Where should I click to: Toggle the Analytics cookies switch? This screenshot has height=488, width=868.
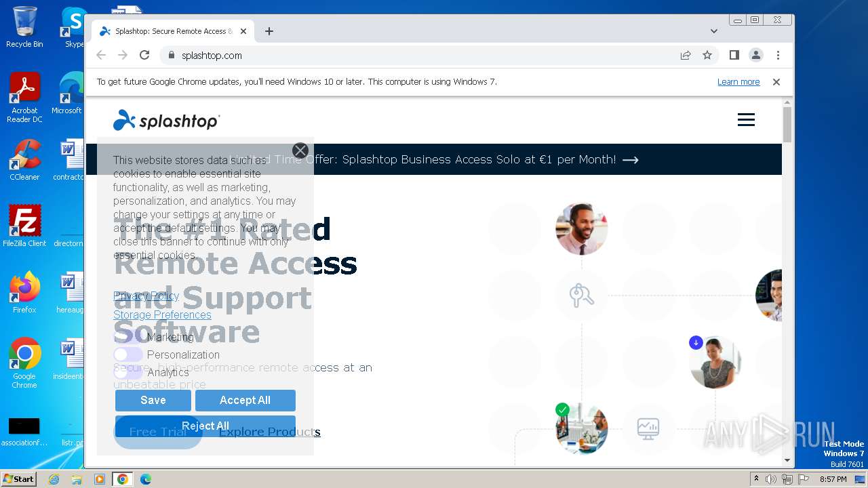point(128,372)
